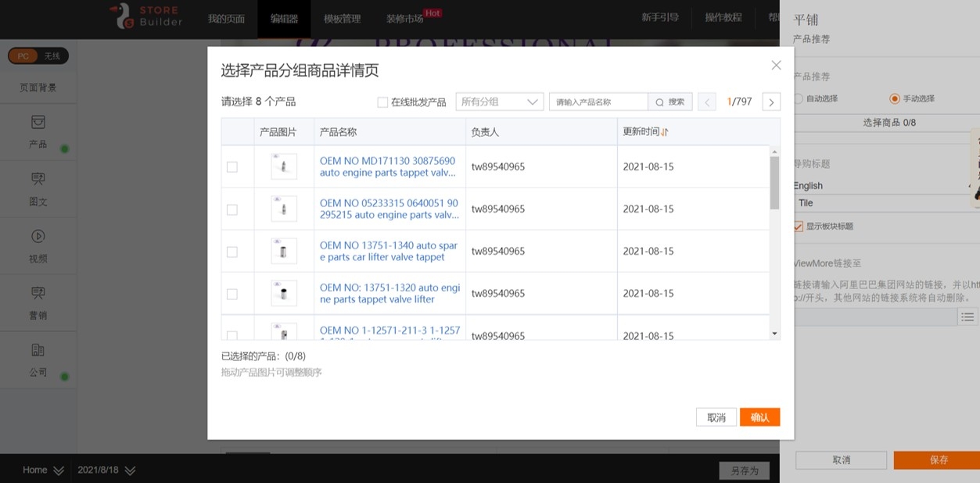Expand the 所有分组 dropdown
This screenshot has width=980, height=483.
tap(499, 102)
